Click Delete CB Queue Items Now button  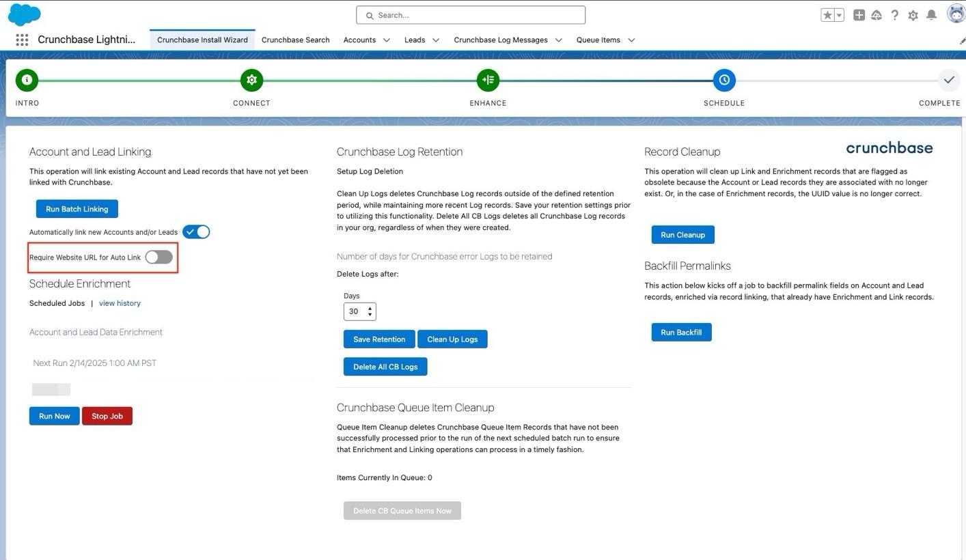point(402,511)
